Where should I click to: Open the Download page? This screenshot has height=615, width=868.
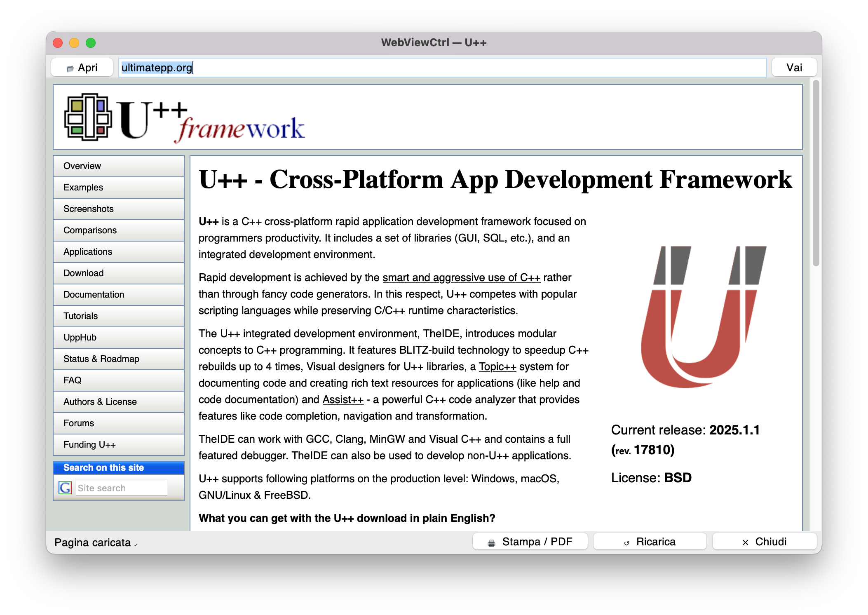coord(119,273)
